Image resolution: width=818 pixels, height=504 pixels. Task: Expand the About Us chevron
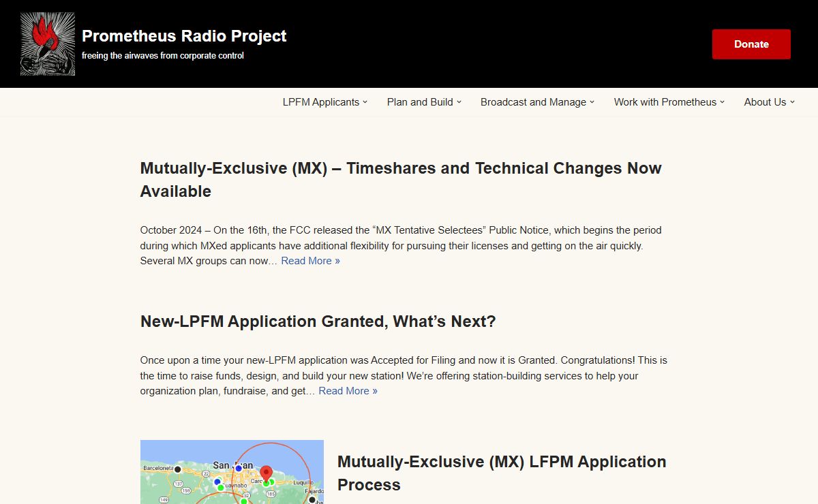pos(792,102)
